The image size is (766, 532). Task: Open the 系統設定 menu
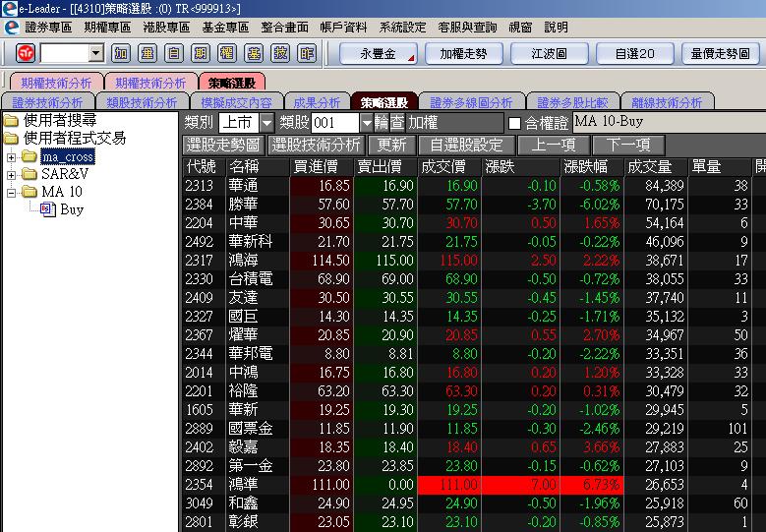tap(403, 28)
